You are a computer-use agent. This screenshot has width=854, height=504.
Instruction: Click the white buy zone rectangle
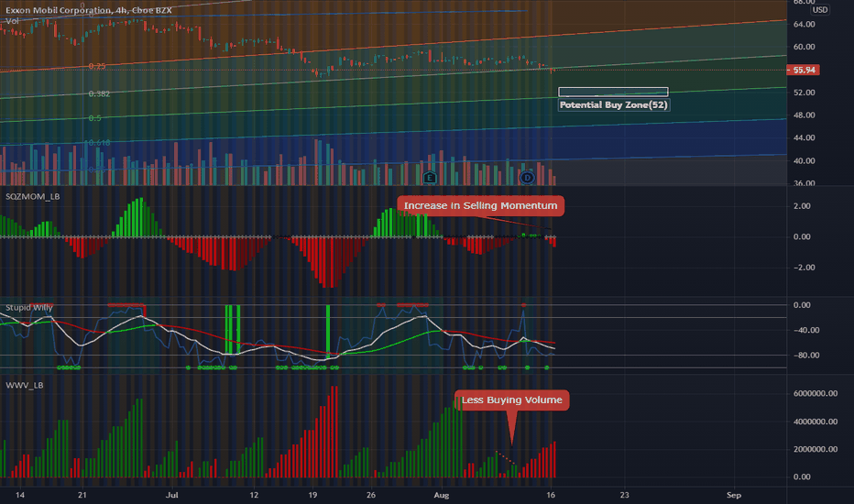pyautogui.click(x=613, y=92)
